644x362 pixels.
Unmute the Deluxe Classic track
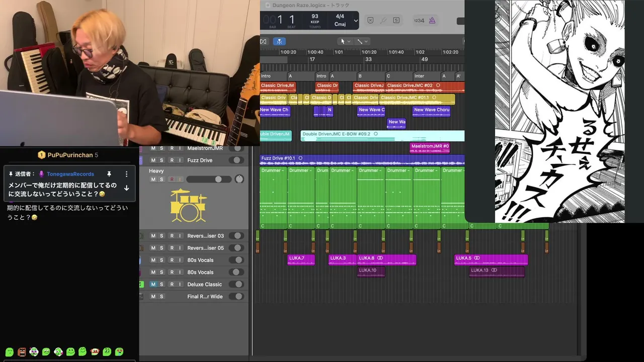(153, 285)
